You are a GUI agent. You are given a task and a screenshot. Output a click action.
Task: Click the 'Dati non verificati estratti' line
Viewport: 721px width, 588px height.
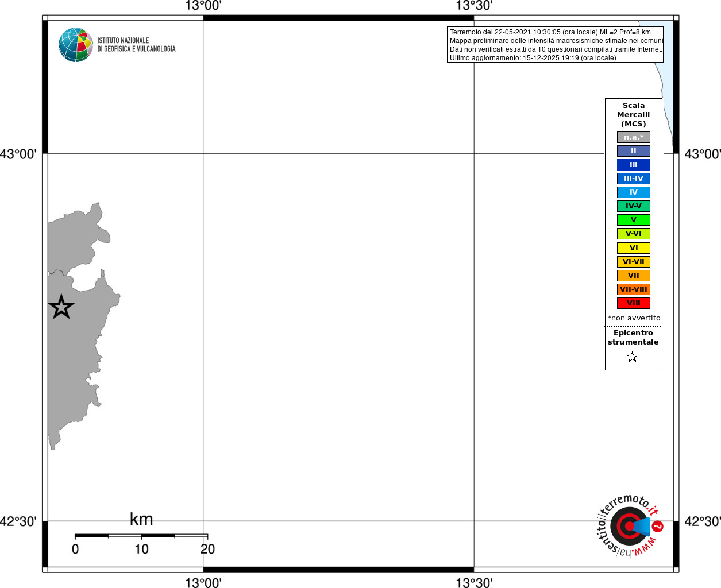pyautogui.click(x=556, y=49)
